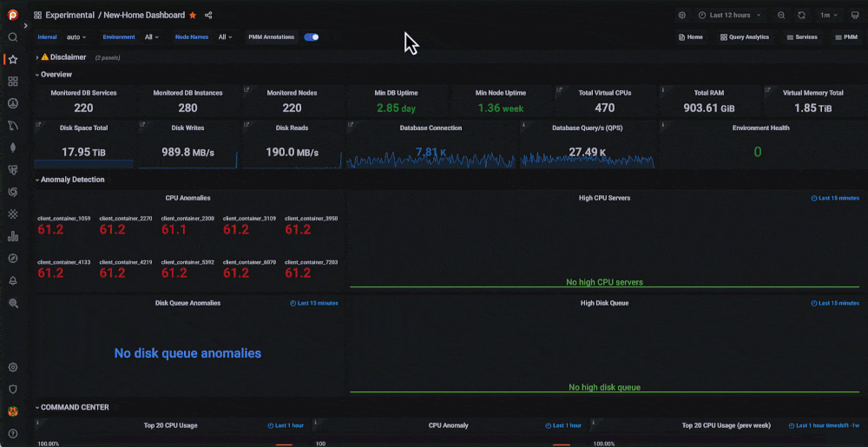Open the Query Analytics link
The height and width of the screenshot is (447, 868).
(x=744, y=37)
